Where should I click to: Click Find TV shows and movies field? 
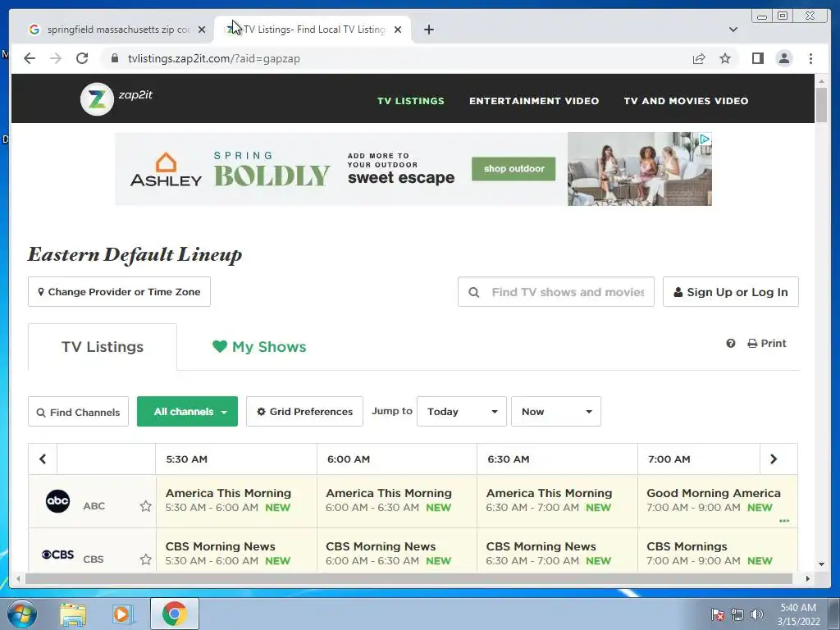point(556,292)
